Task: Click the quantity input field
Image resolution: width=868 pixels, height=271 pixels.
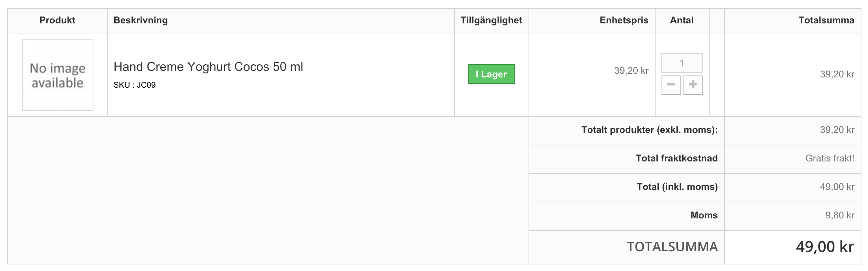Action: coord(682,63)
